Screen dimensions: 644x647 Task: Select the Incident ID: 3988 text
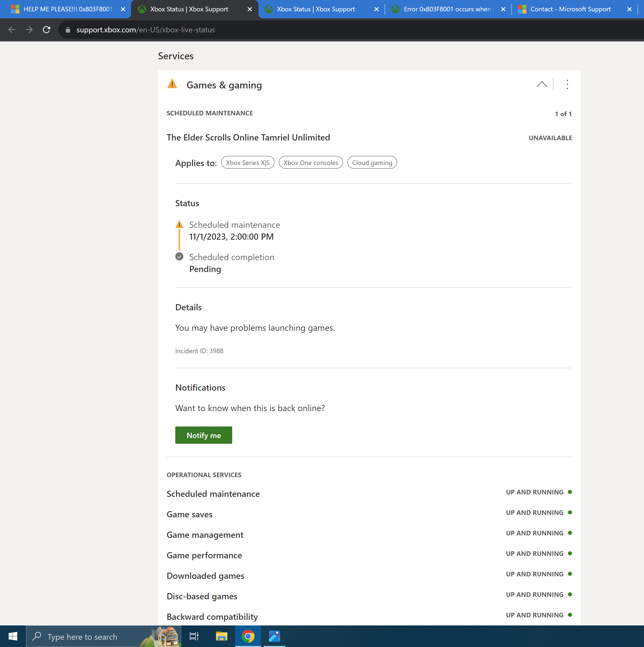pos(199,351)
